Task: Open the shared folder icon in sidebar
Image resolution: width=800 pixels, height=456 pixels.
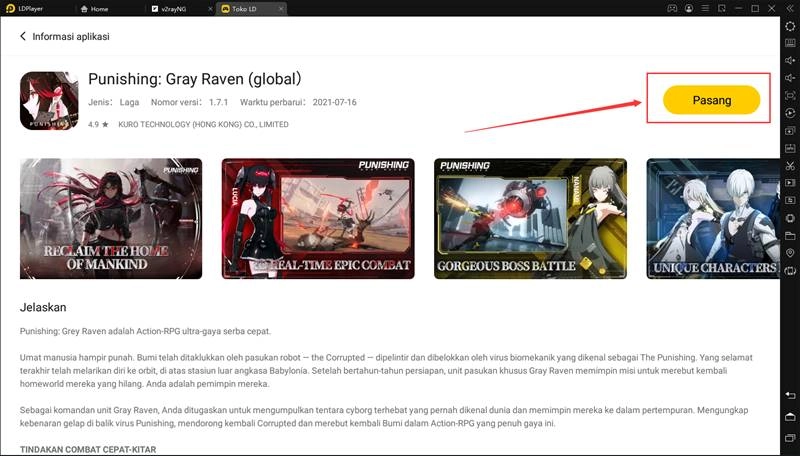Action: click(x=790, y=236)
